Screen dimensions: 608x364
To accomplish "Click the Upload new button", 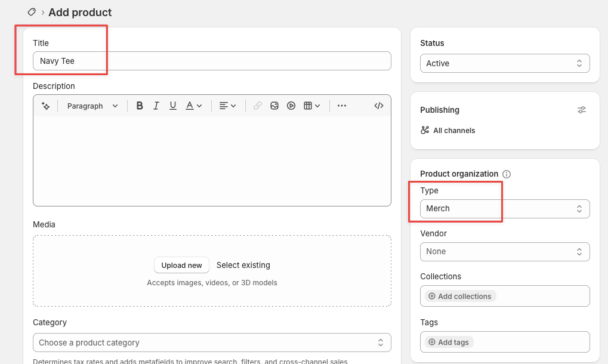I will click(181, 265).
